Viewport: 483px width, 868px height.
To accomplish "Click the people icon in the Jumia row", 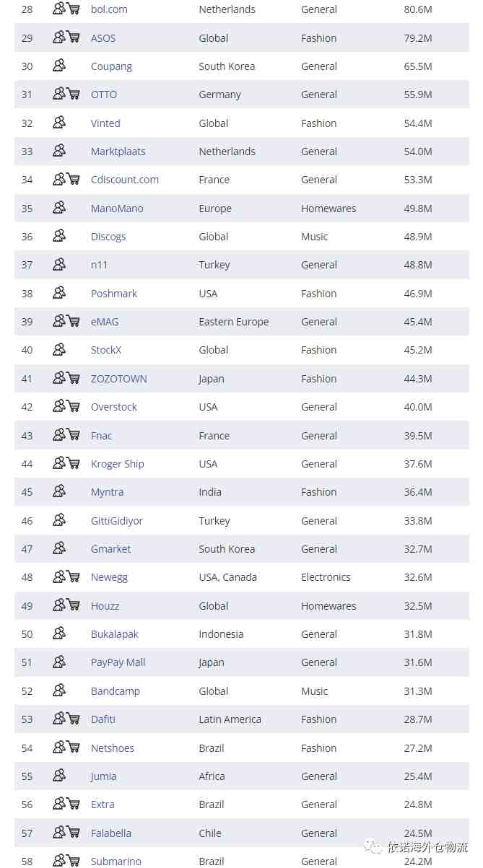I will 59,775.
